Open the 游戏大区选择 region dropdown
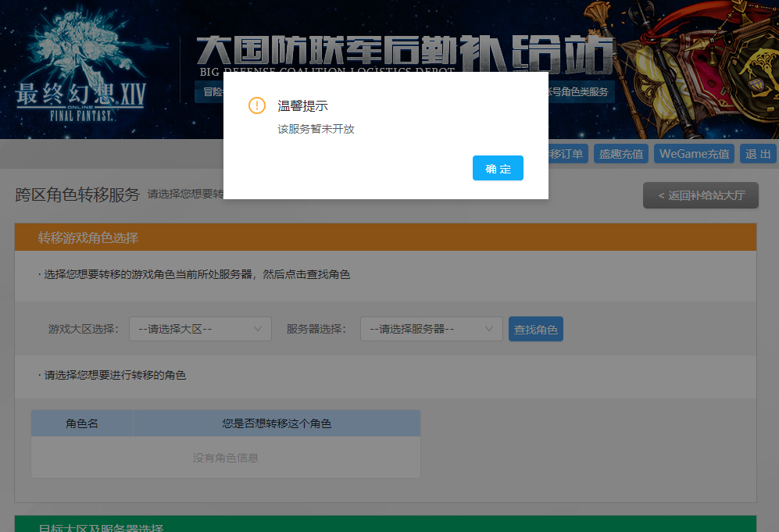 [x=200, y=329]
